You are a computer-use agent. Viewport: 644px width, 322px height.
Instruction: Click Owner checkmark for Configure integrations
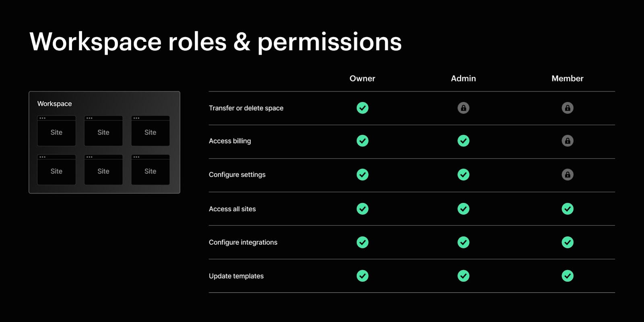tap(362, 242)
